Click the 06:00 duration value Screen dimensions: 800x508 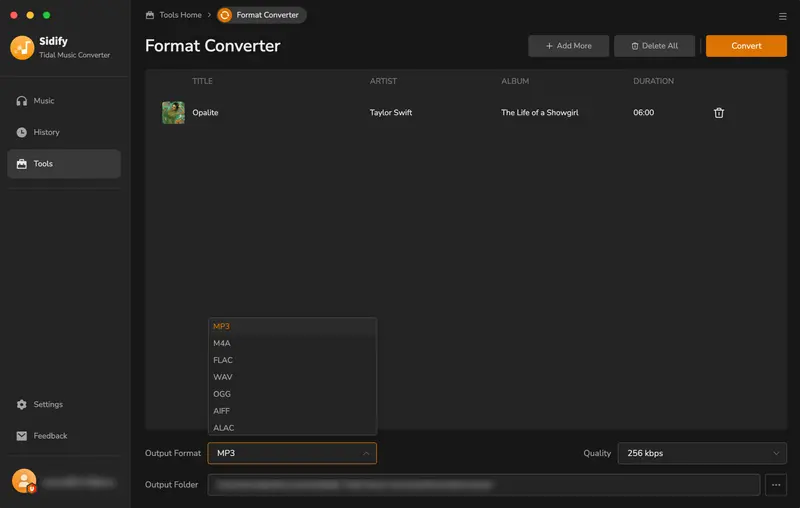pos(643,113)
